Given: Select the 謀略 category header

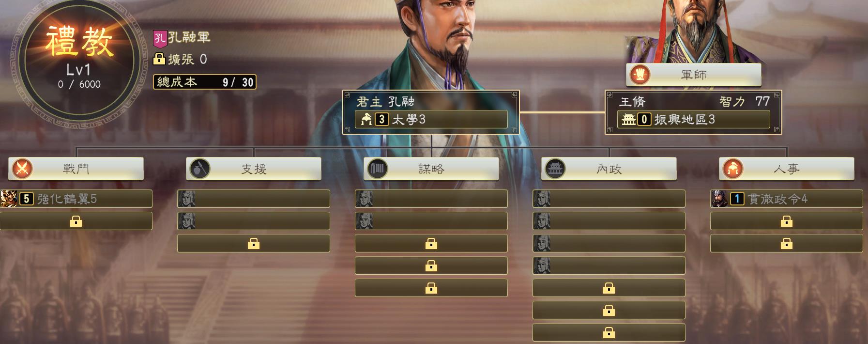Looking at the screenshot, I should click(431, 169).
